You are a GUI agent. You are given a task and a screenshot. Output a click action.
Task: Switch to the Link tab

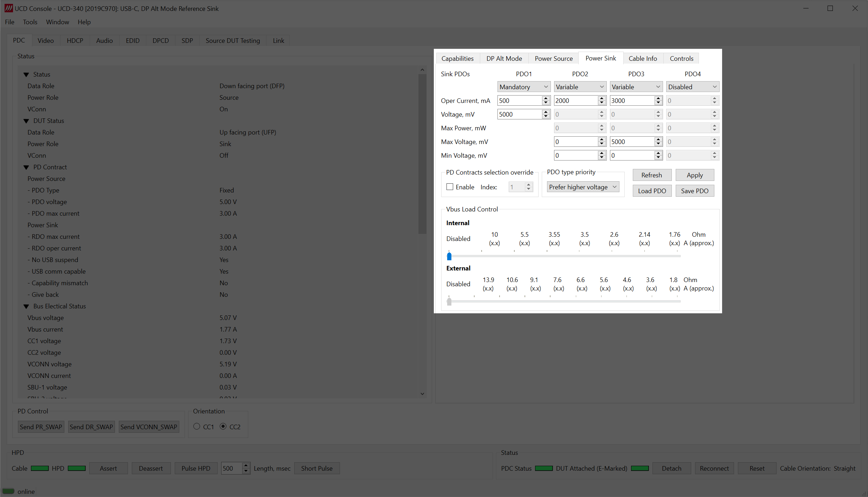pos(278,40)
